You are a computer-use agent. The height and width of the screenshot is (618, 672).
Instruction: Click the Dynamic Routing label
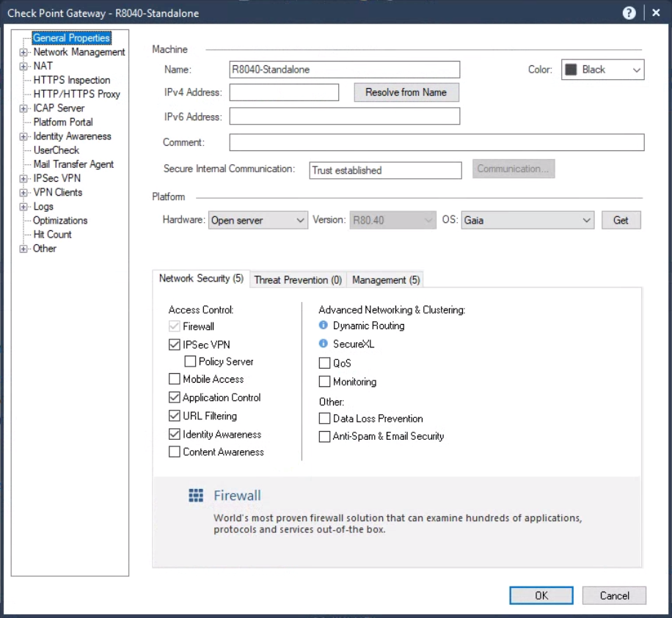(368, 326)
